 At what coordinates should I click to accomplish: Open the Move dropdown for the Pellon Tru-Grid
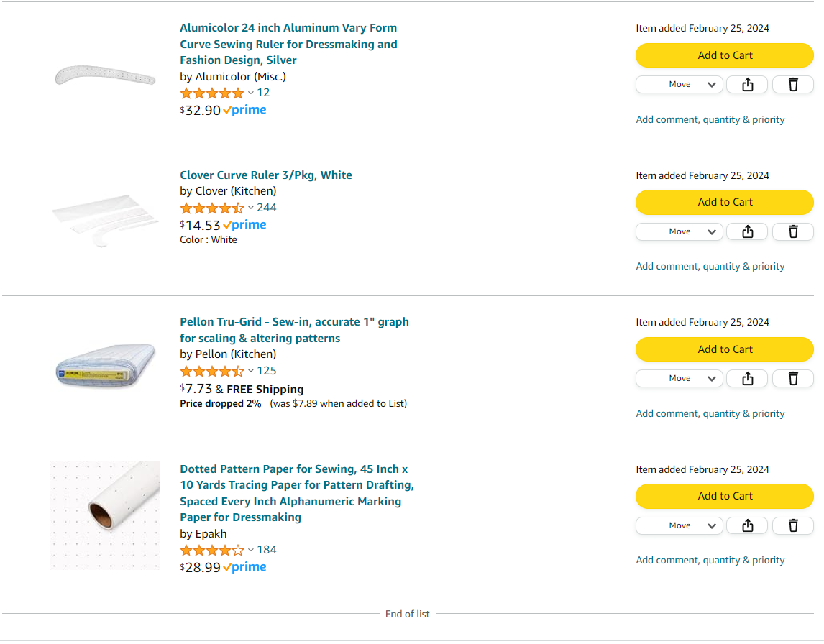click(679, 378)
